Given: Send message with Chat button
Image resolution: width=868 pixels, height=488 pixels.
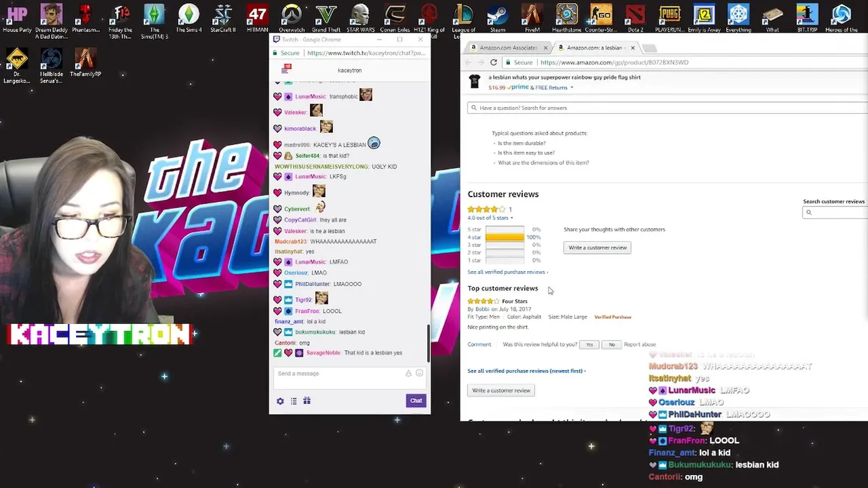Looking at the screenshot, I should tap(416, 401).
